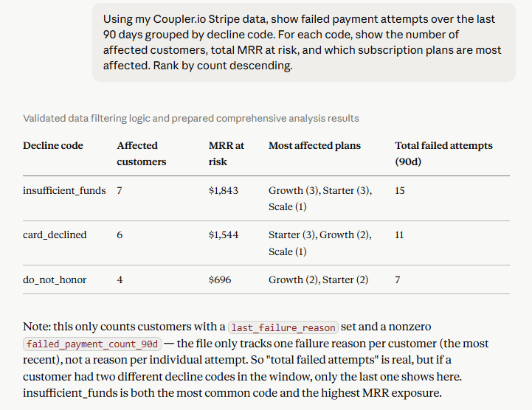Click the last_failure_reason inline code
This screenshot has width=532, height=410.
pos(283,327)
